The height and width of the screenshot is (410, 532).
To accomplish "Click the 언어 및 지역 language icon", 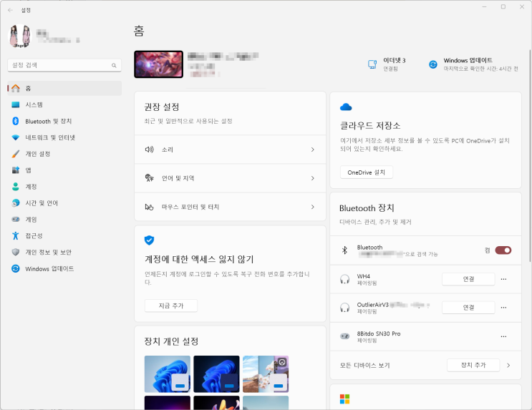I will (x=149, y=178).
